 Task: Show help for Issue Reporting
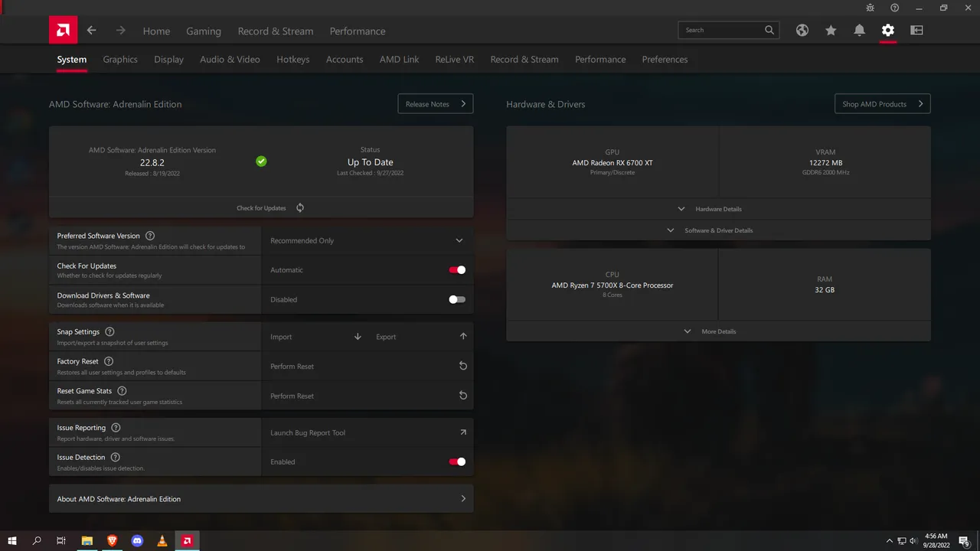pos(116,428)
